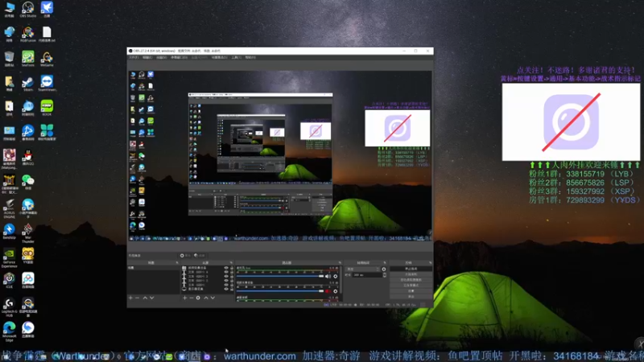The image size is (644, 362).
Task: Open War Thunder desktop shortcut
Action: click(28, 233)
